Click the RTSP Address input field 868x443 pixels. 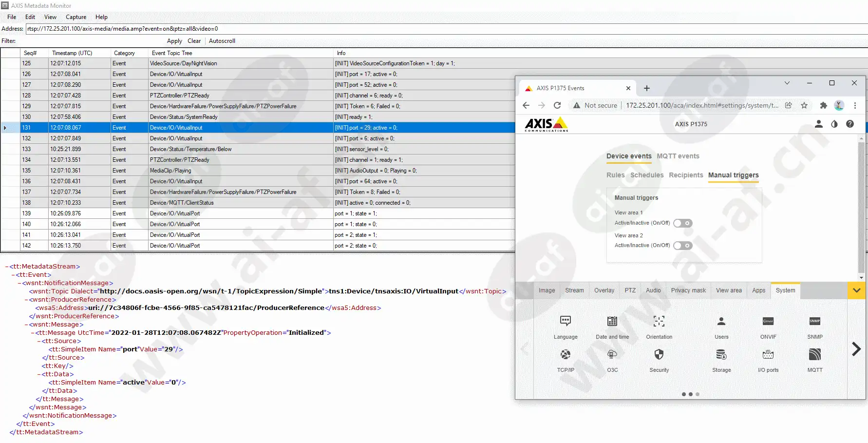447,29
